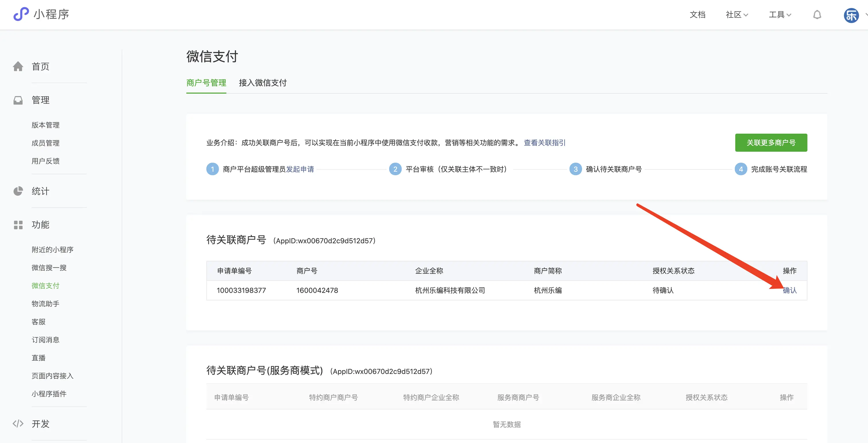Open 订阅消息 in the sidebar
The height and width of the screenshot is (443, 868).
coord(45,340)
